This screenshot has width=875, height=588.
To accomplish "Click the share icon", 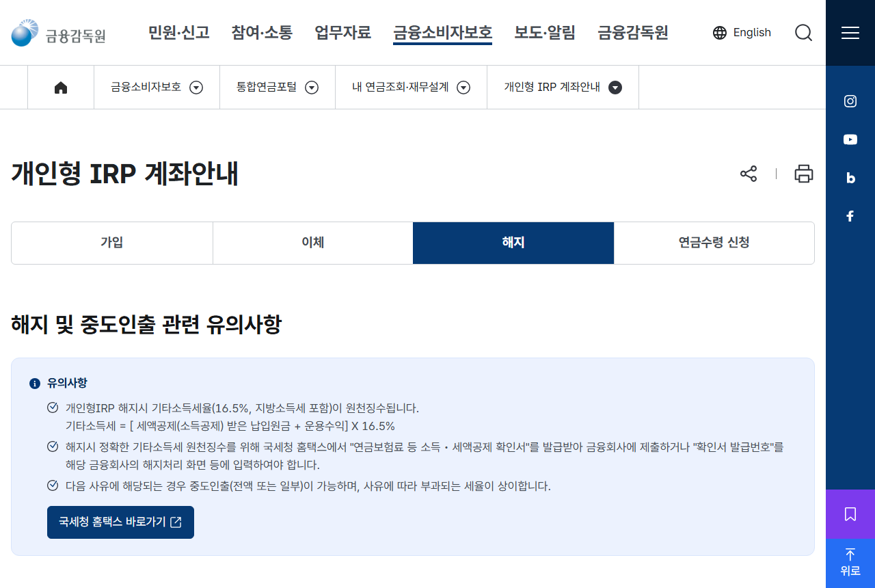I will click(749, 174).
